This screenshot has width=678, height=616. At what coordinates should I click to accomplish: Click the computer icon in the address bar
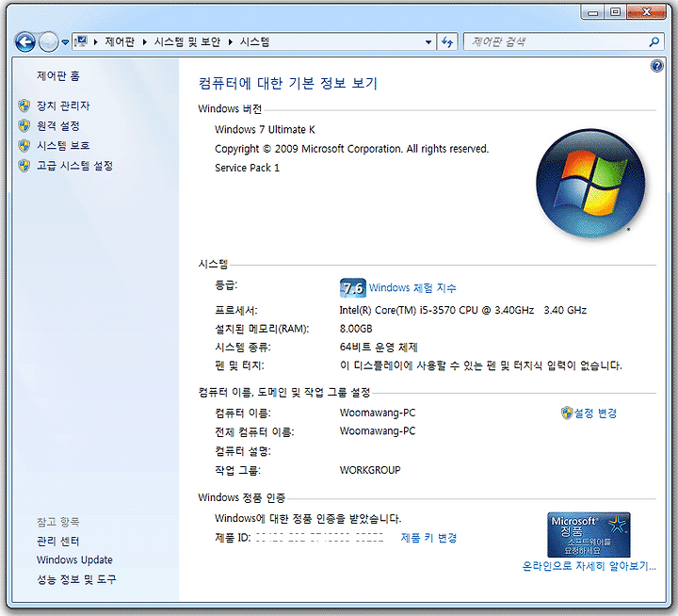tap(81, 41)
